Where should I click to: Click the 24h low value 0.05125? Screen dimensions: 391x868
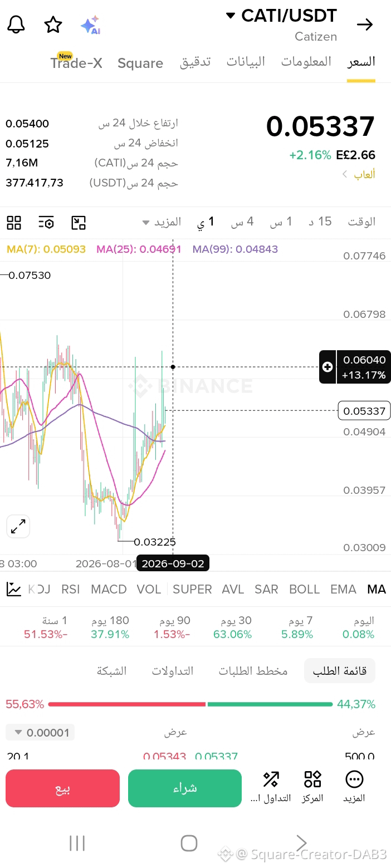point(27,144)
